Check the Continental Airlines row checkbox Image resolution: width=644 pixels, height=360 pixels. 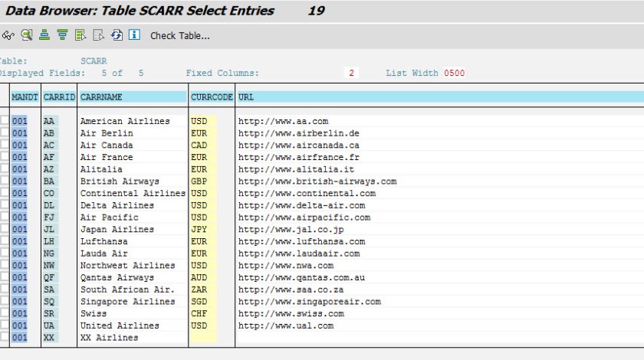point(5,192)
